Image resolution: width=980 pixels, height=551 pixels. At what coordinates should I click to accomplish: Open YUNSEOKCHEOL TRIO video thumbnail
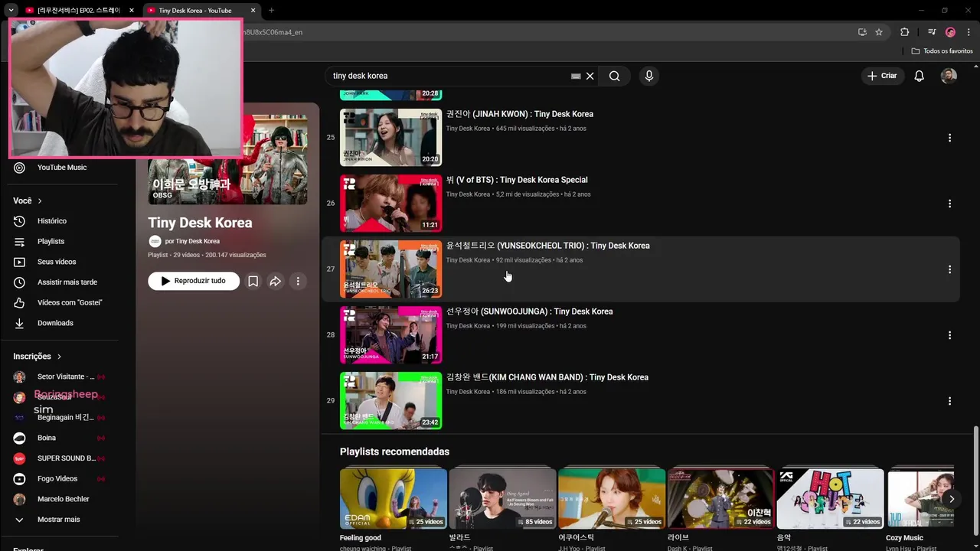390,269
